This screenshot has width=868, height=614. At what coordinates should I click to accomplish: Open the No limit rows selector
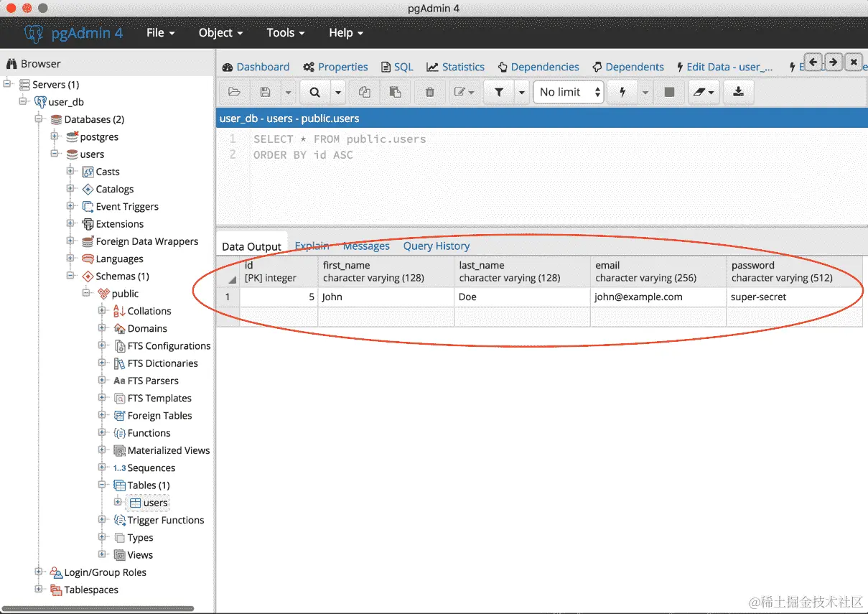569,92
